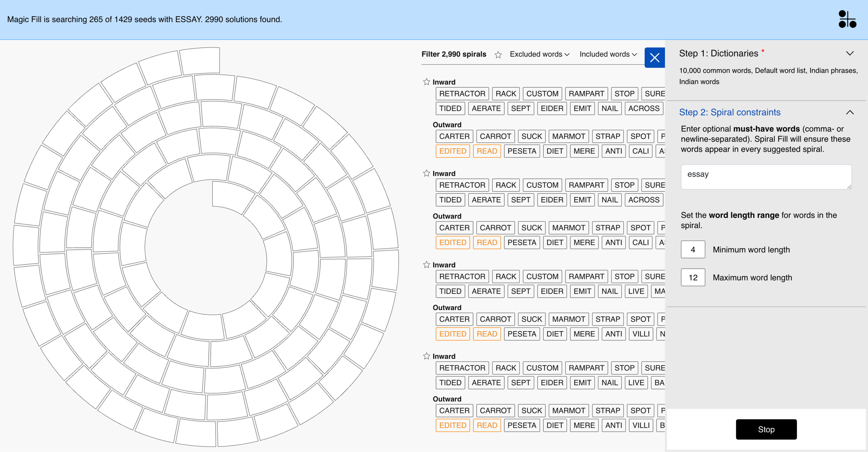Expand Step 1: Dictionaries section chevron
Viewport: 868px width, 452px height.
(850, 53)
